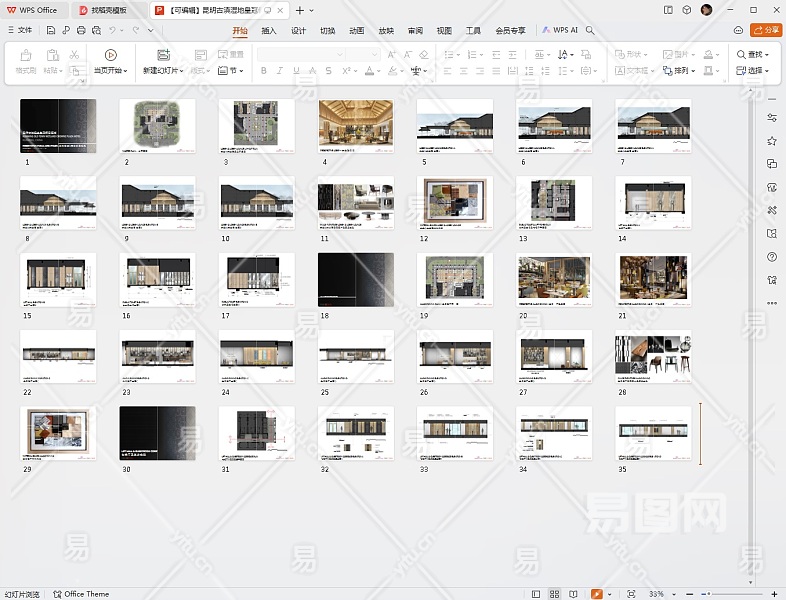Click the star icon in right sidebar
The image size is (786, 600).
tap(771, 141)
